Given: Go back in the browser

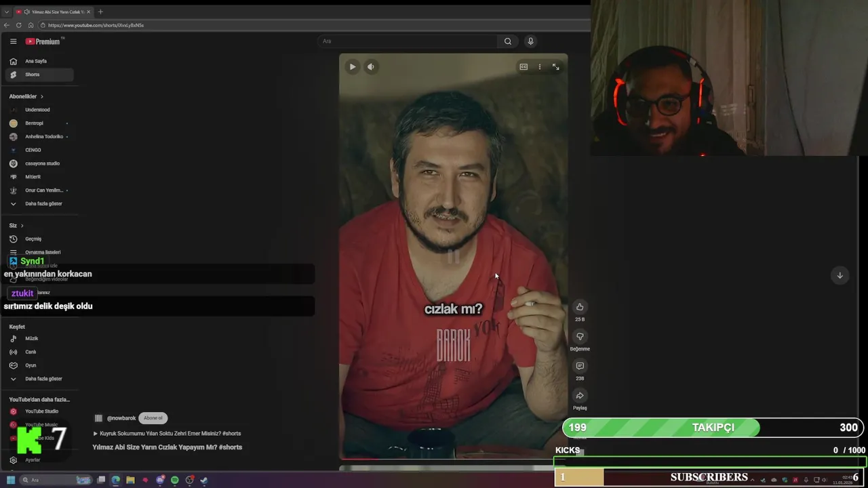Looking at the screenshot, I should point(6,25).
